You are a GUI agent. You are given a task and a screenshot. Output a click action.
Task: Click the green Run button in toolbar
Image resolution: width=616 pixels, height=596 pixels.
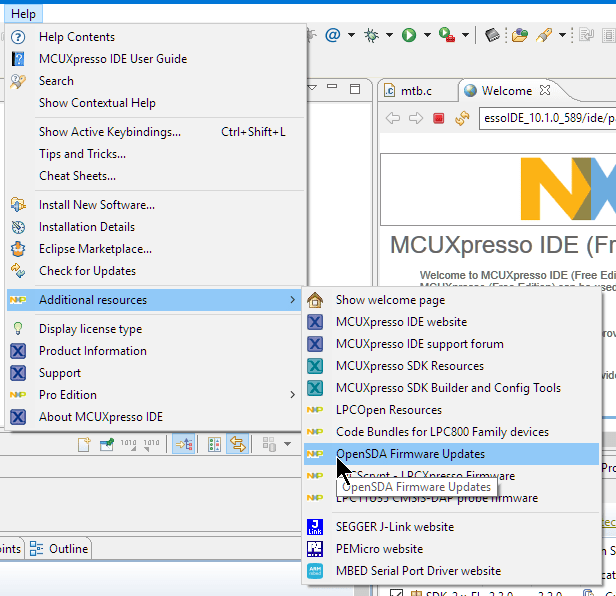tap(409, 35)
